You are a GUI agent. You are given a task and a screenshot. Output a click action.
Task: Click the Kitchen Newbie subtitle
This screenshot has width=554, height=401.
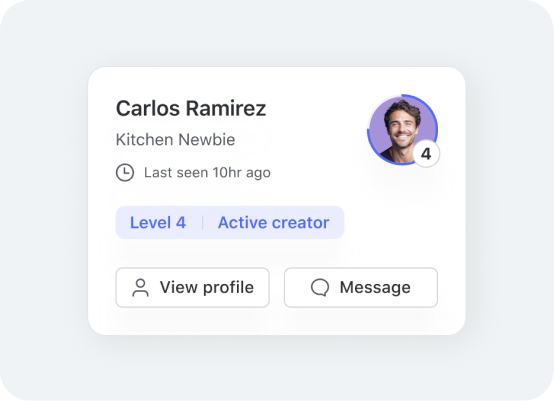click(175, 140)
